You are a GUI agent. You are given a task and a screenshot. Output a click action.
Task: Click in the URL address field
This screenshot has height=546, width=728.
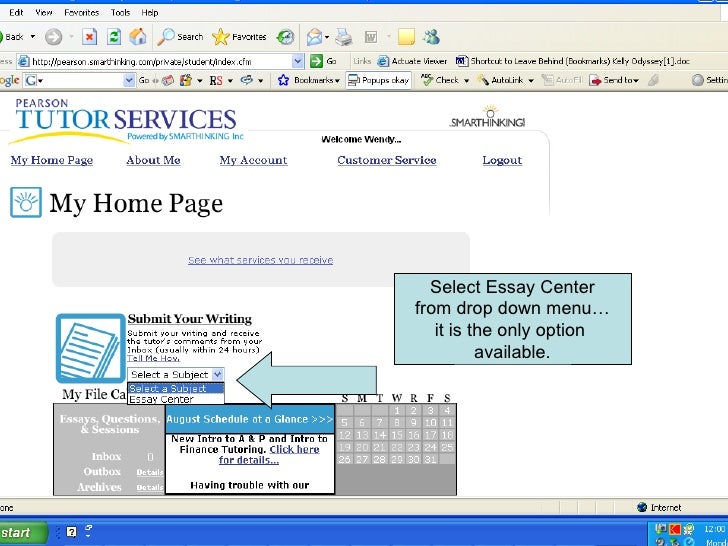pos(161,61)
